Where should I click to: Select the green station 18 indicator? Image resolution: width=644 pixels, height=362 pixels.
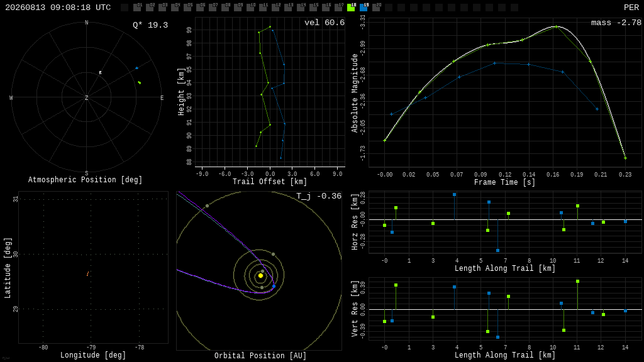coord(351,8)
